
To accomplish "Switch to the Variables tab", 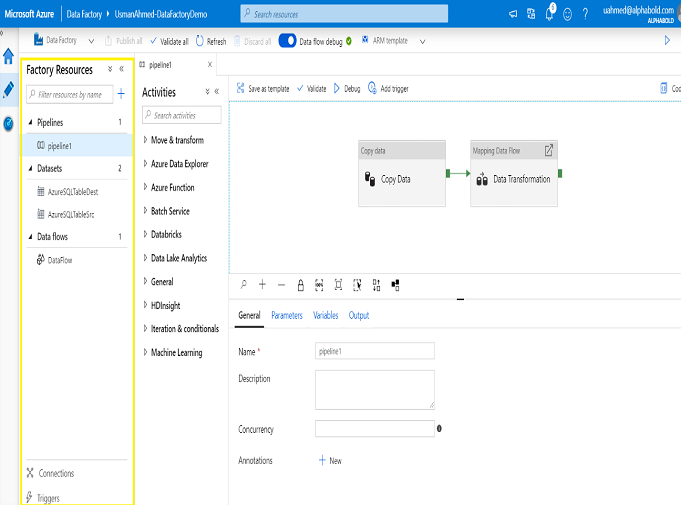I will (x=325, y=315).
